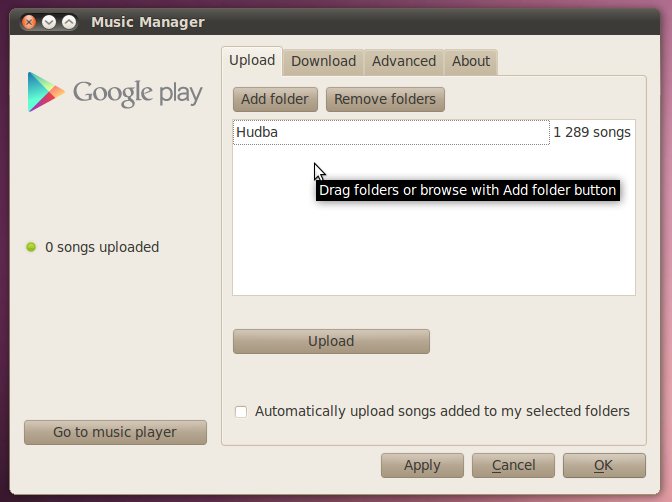
Task: Click Remove folders button
Action: 385,99
